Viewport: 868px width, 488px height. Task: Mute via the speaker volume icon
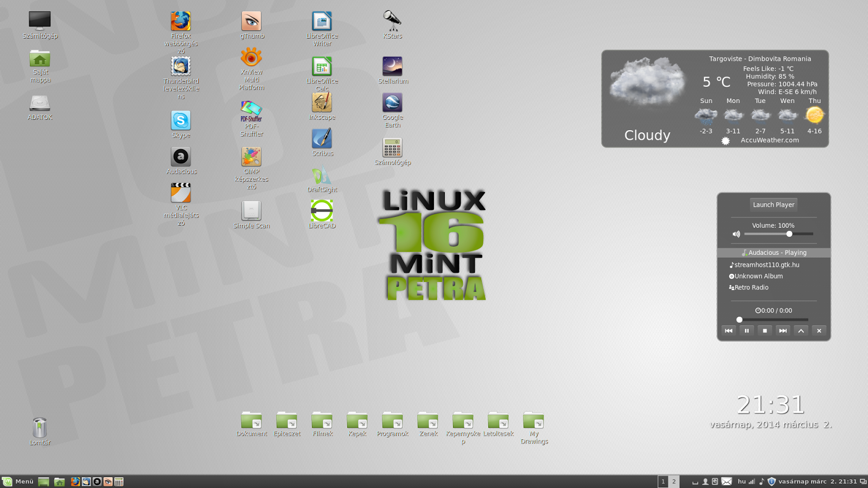coord(736,234)
